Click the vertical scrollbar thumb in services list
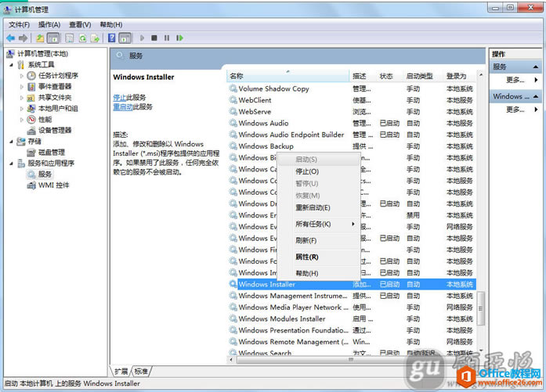The width and height of the screenshot is (546, 392). [x=480, y=308]
